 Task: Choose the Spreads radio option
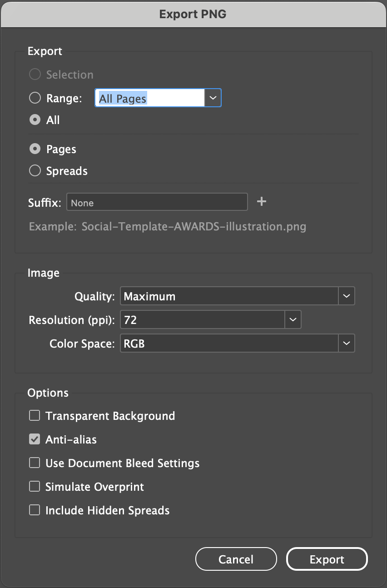coord(35,171)
